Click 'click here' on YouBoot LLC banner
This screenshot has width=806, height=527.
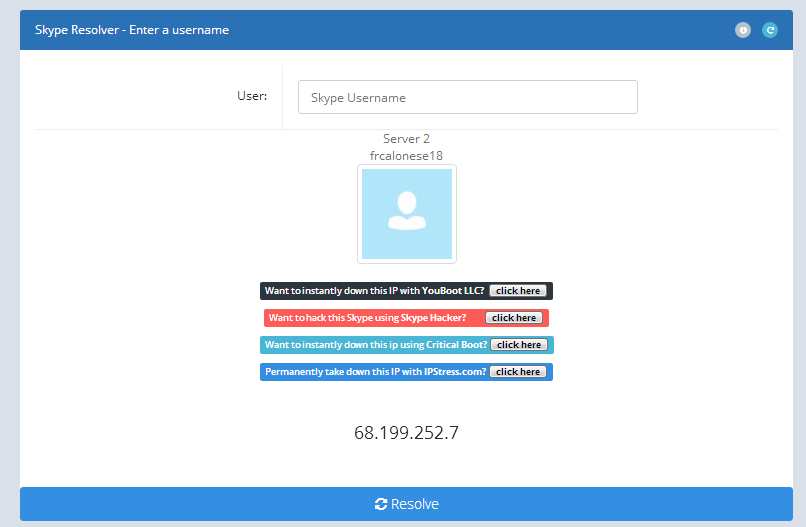(518, 291)
